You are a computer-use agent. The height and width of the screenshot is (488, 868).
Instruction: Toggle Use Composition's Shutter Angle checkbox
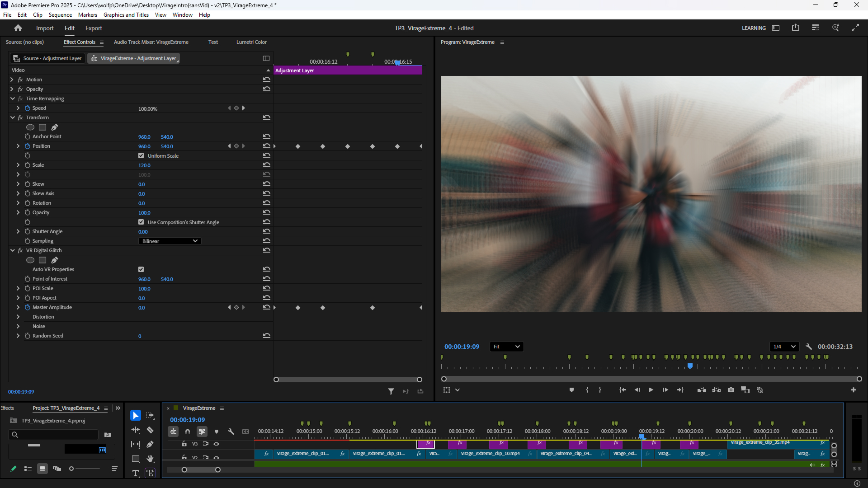click(141, 222)
